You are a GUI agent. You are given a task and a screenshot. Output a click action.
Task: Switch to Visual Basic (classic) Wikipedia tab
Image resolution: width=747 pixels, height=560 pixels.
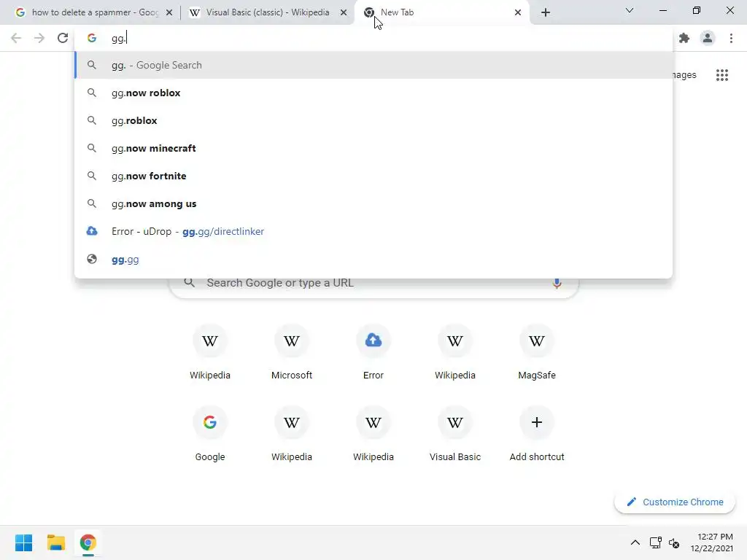267,12
